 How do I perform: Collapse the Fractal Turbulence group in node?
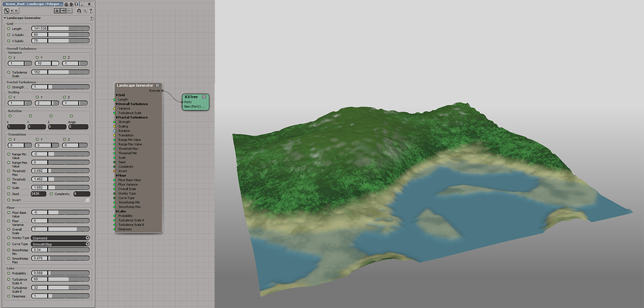[117, 118]
